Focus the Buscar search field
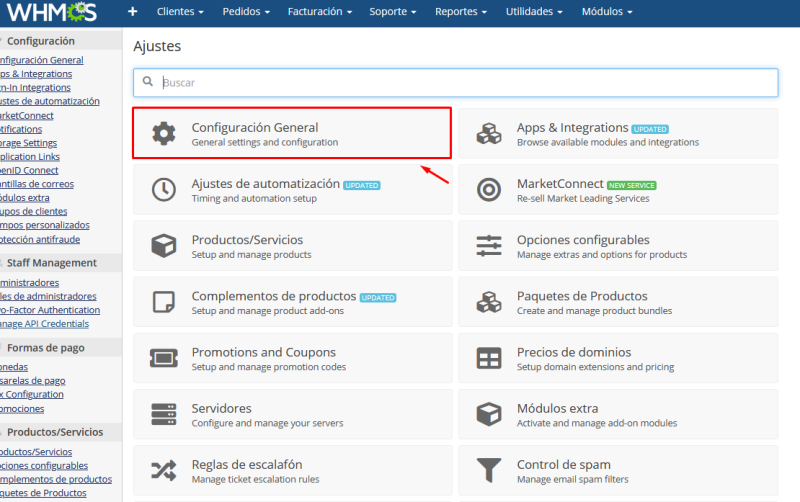The image size is (800, 502). (x=456, y=83)
